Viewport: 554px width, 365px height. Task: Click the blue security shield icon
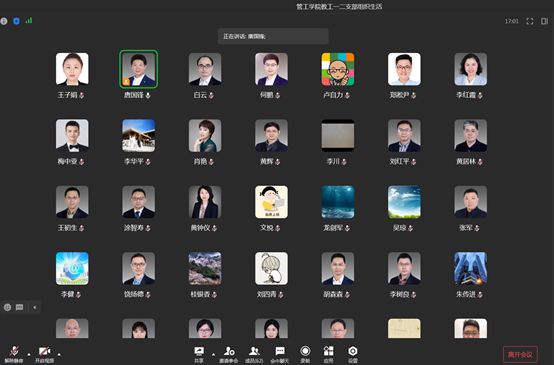point(16,21)
